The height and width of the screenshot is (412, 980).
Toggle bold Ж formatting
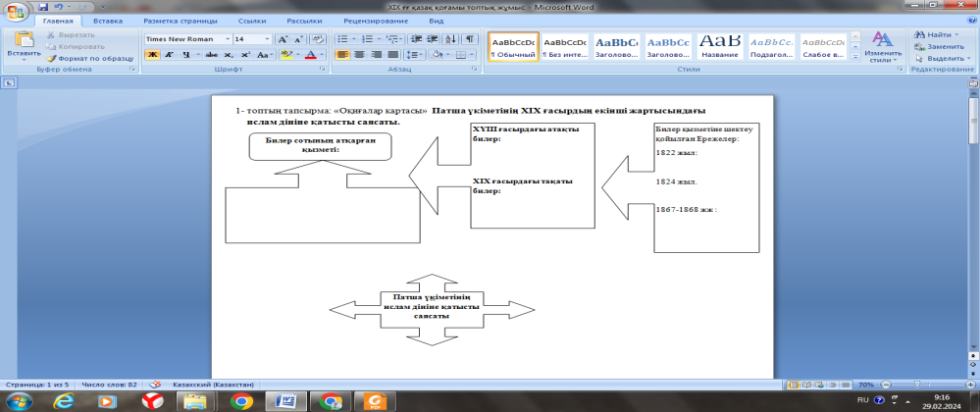152,54
